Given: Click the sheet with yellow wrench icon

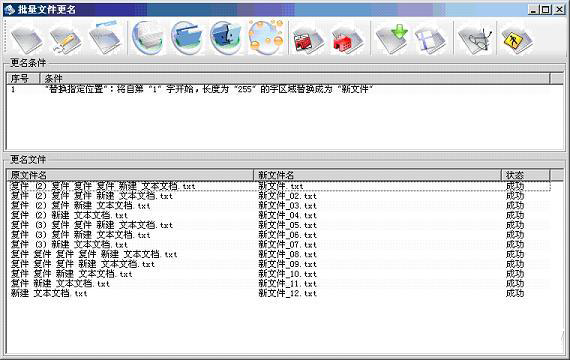Looking at the screenshot, I should pyautogui.click(x=66, y=39).
